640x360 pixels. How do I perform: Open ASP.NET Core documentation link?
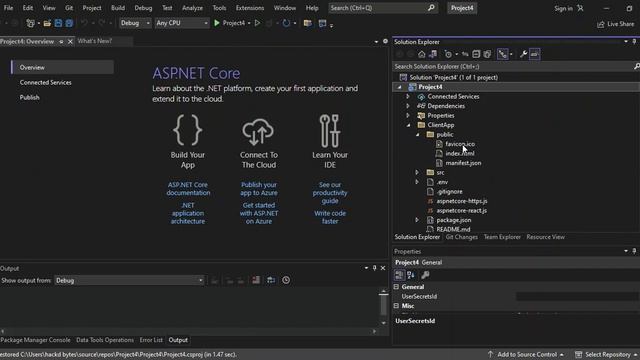[188, 189]
